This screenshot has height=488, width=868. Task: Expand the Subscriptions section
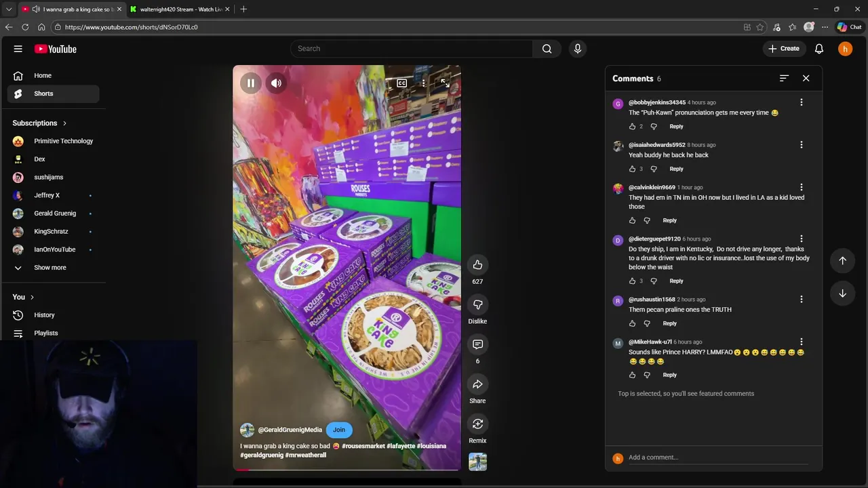39,123
